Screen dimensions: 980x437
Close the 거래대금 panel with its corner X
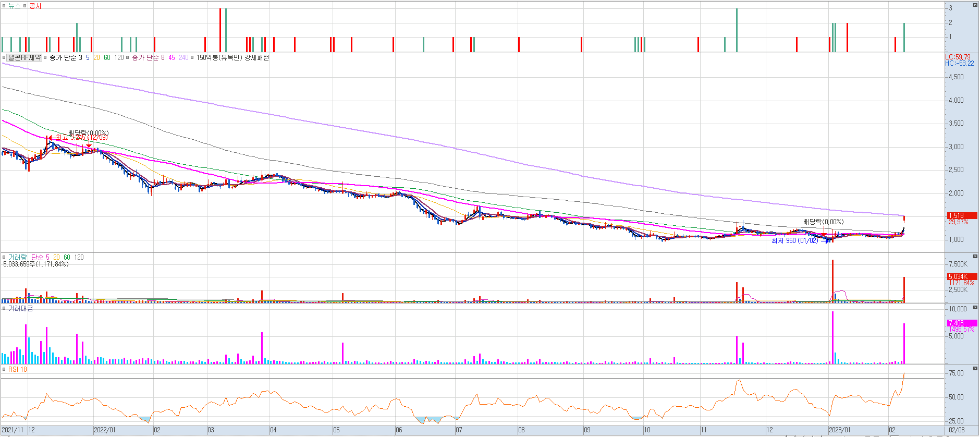975,308
